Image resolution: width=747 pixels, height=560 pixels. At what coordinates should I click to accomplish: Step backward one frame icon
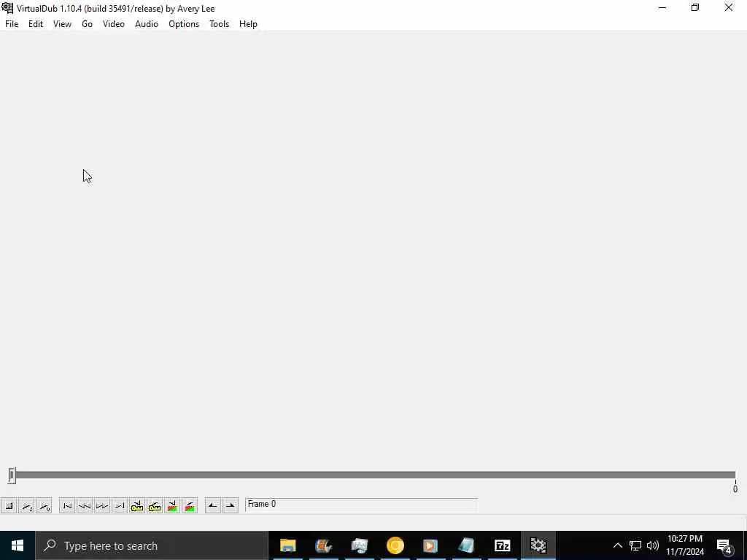click(x=85, y=506)
